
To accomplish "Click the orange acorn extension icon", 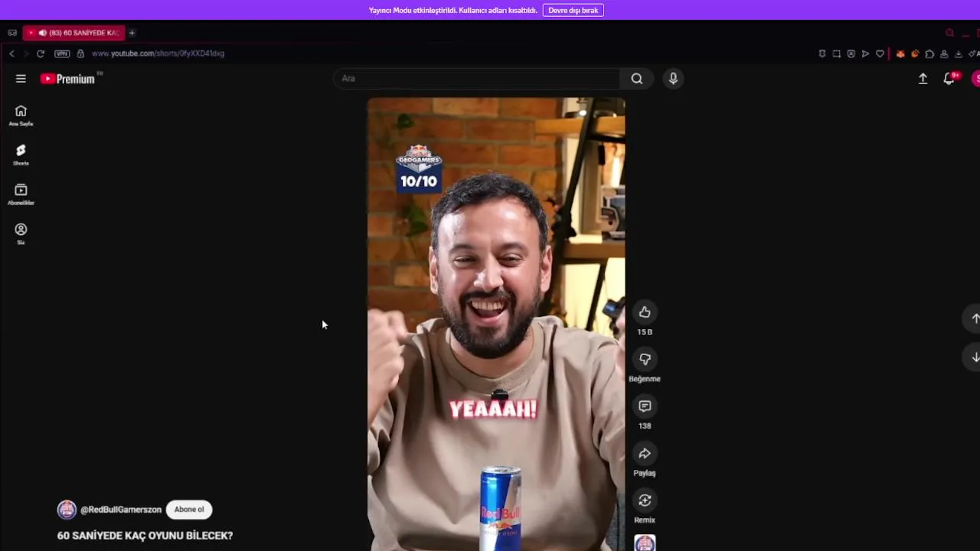I will point(915,54).
